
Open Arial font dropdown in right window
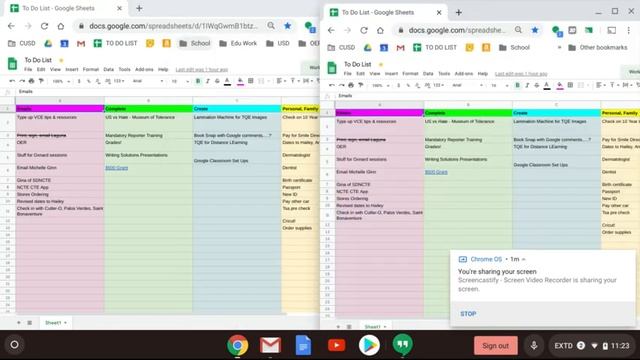tap(467, 85)
